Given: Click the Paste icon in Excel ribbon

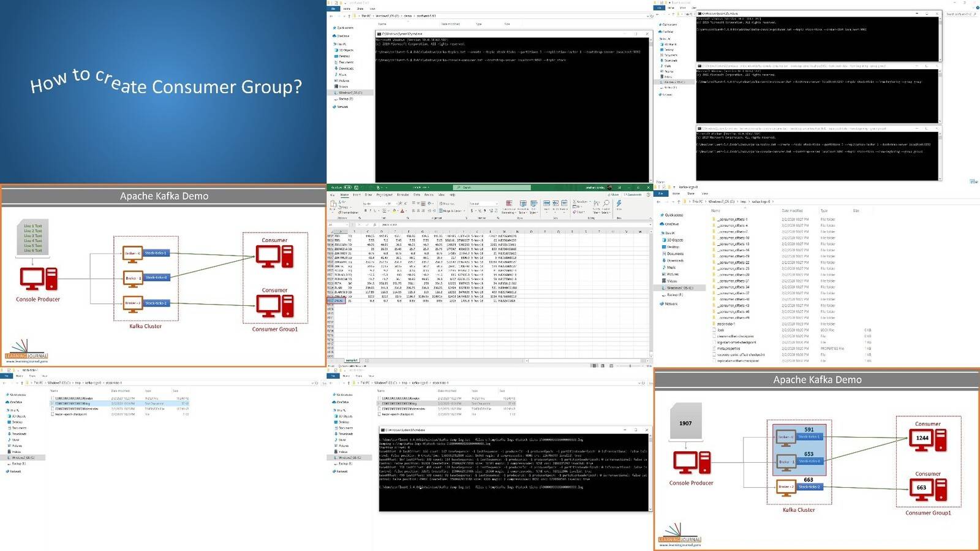Looking at the screenshot, I should point(333,205).
